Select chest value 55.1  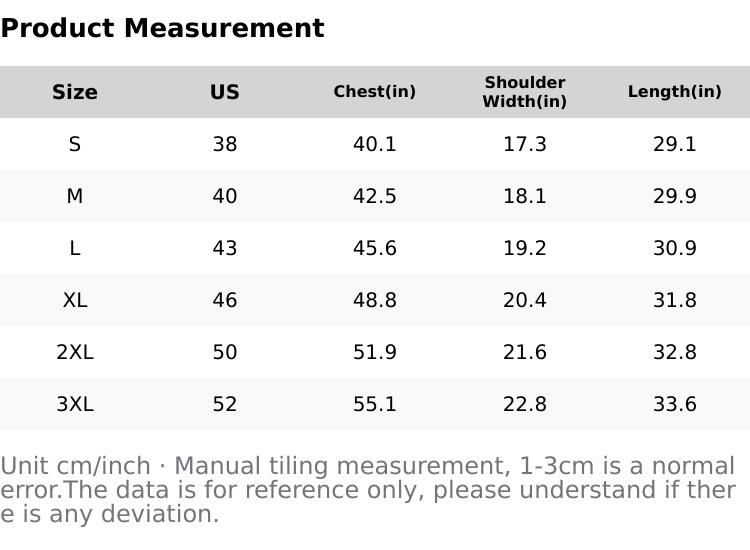pos(375,404)
